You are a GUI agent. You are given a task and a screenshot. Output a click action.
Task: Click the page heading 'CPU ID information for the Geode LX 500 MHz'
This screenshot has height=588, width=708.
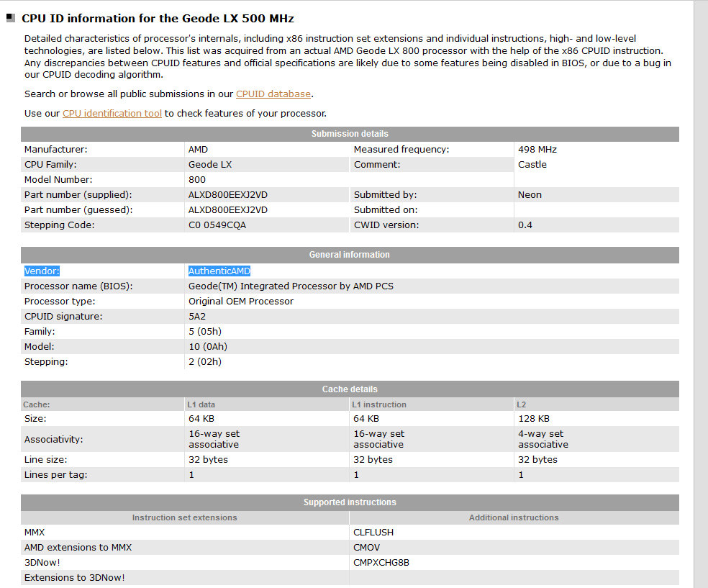[x=158, y=19]
